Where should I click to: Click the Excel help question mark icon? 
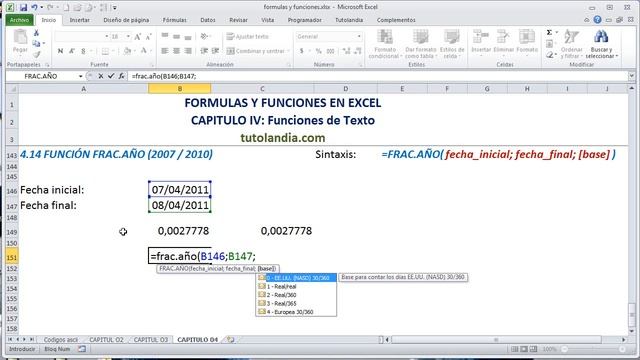(597, 20)
